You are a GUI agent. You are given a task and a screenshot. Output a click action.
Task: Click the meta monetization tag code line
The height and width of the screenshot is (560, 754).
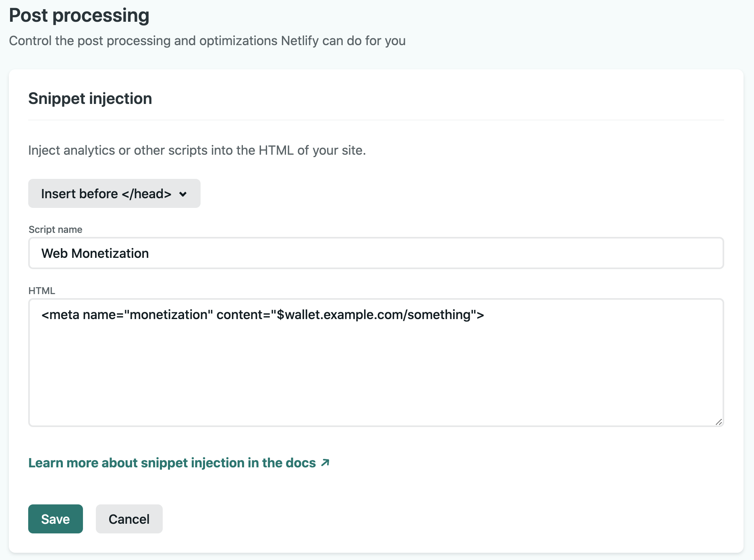262,315
